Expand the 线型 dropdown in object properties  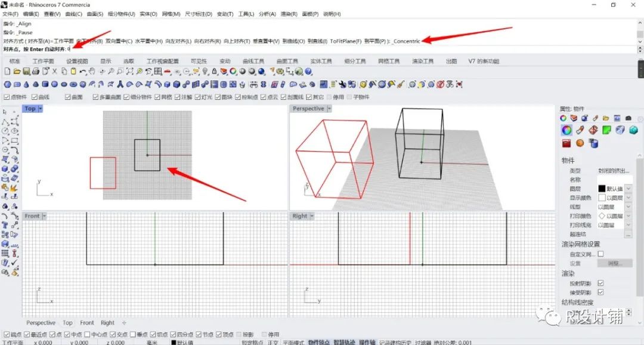coord(628,207)
